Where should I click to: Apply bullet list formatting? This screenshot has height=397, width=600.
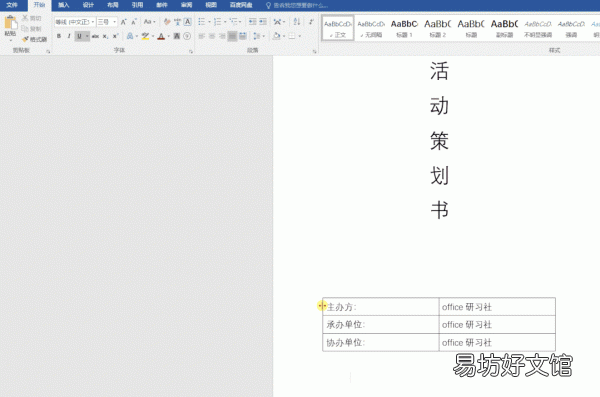click(x=202, y=22)
